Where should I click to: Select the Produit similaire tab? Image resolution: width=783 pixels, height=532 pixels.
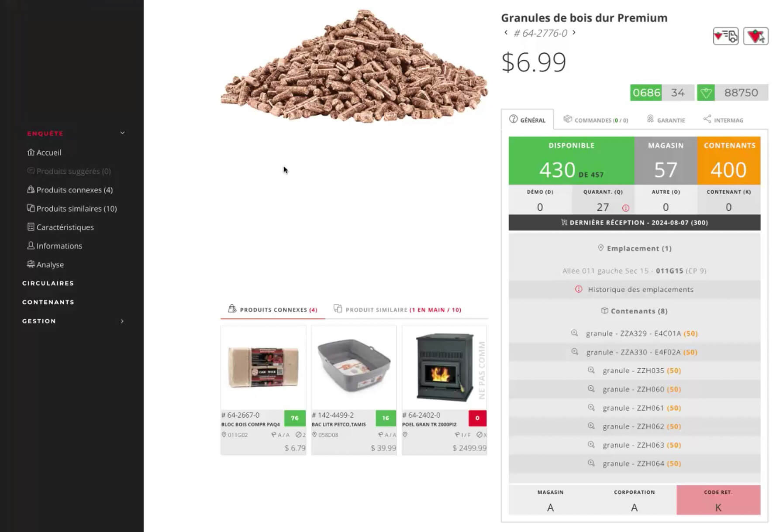[397, 309]
